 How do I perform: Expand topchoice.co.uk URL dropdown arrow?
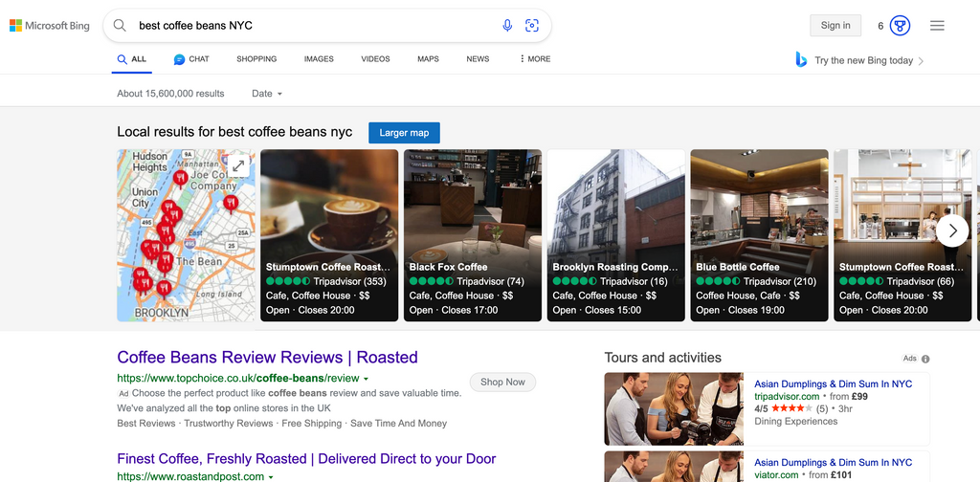367,379
